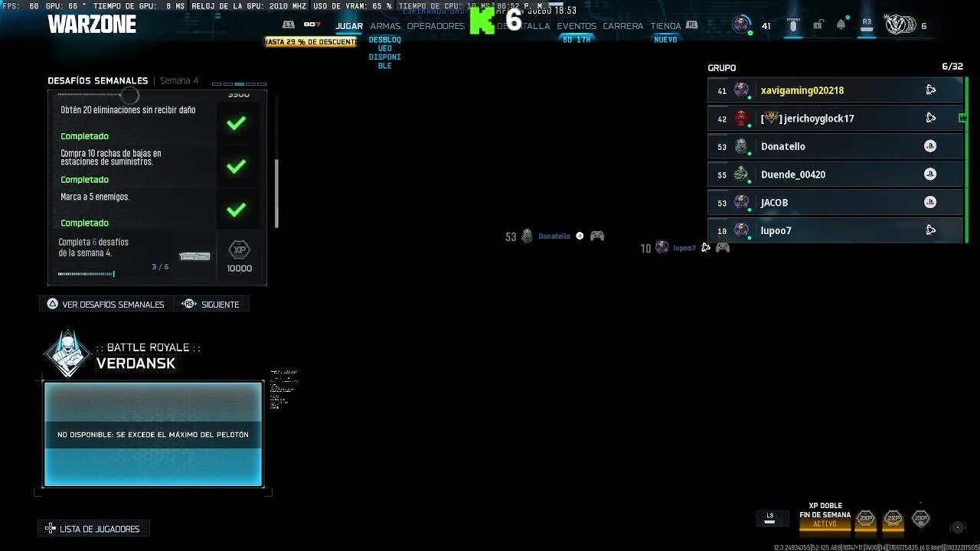Viewport: 980px width, 551px height.
Task: Open the OPERADORES tab
Action: coord(436,26)
